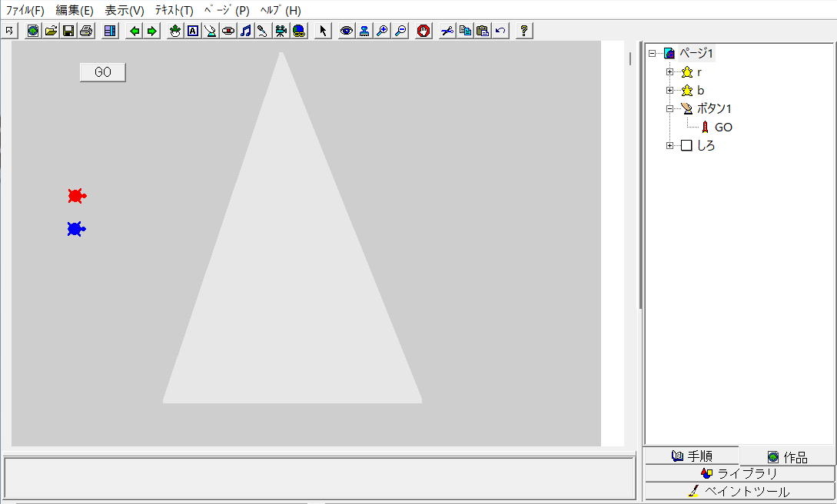Click the scissors cut icon
Image resolution: width=837 pixels, height=504 pixels.
click(447, 31)
